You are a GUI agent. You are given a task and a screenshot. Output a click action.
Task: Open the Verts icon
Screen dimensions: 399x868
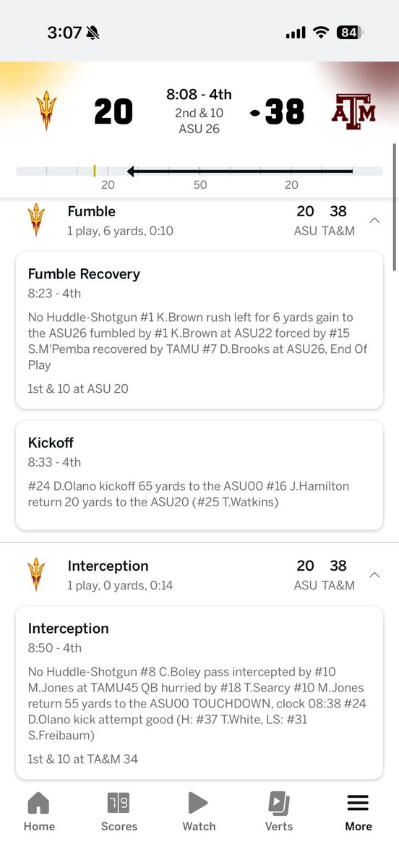click(279, 803)
